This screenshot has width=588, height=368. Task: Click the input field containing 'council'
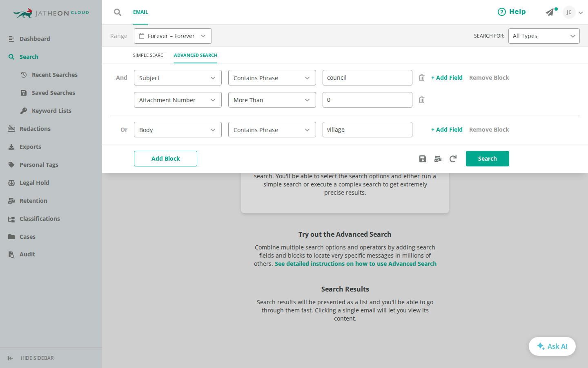(x=367, y=78)
